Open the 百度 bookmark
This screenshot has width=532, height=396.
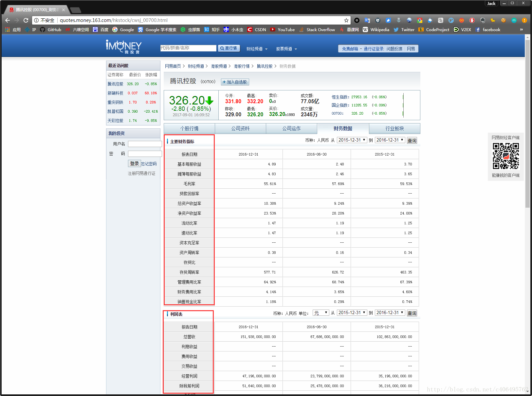pyautogui.click(x=101, y=29)
